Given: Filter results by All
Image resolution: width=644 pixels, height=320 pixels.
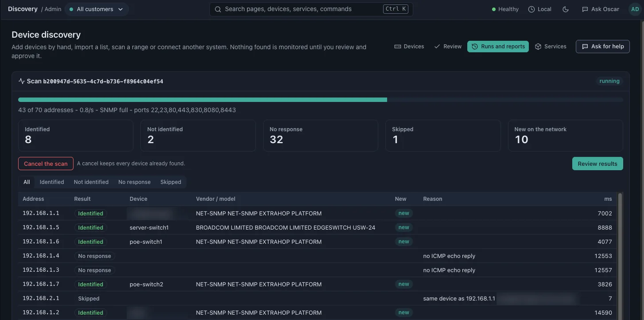Looking at the screenshot, I should [27, 182].
